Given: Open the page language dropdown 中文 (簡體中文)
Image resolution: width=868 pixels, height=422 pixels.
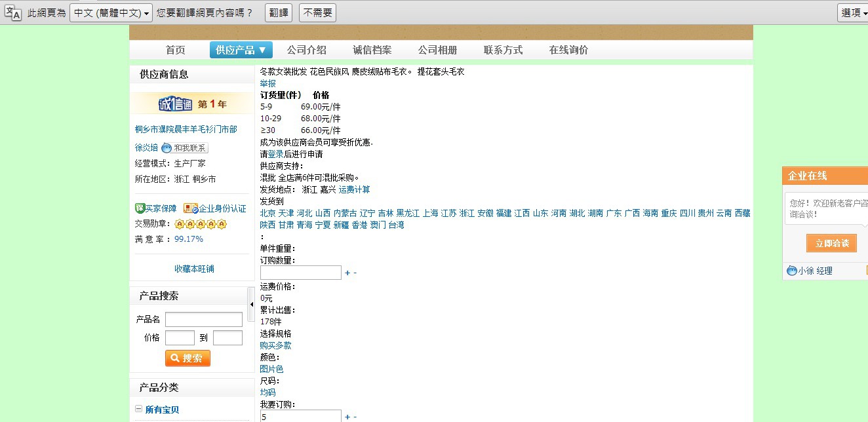Looking at the screenshot, I should (x=111, y=12).
